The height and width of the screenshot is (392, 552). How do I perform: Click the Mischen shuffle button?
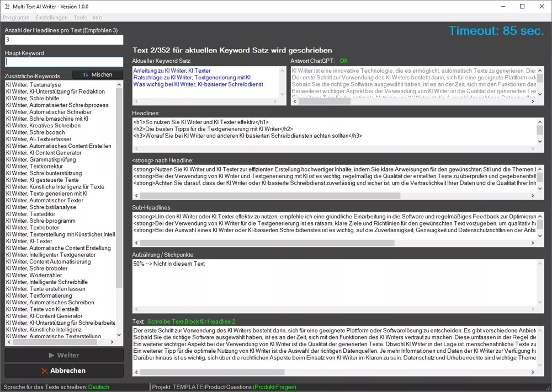[x=98, y=74]
